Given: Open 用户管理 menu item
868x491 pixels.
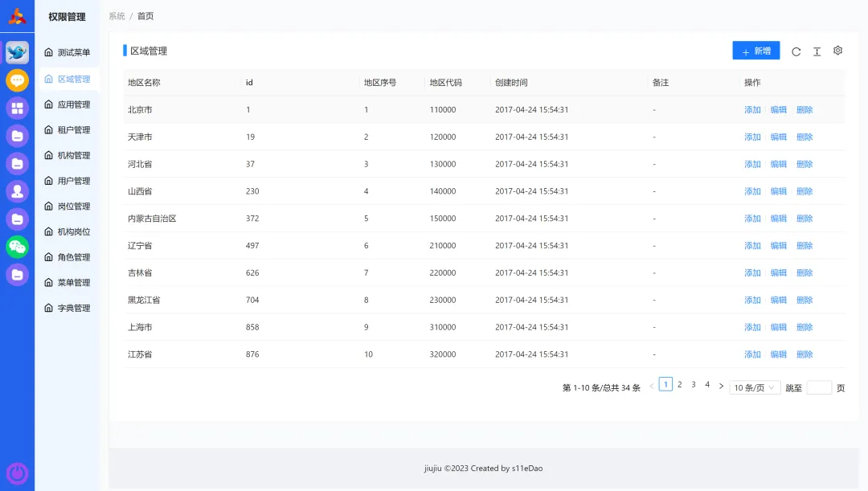Looking at the screenshot, I should [68, 181].
